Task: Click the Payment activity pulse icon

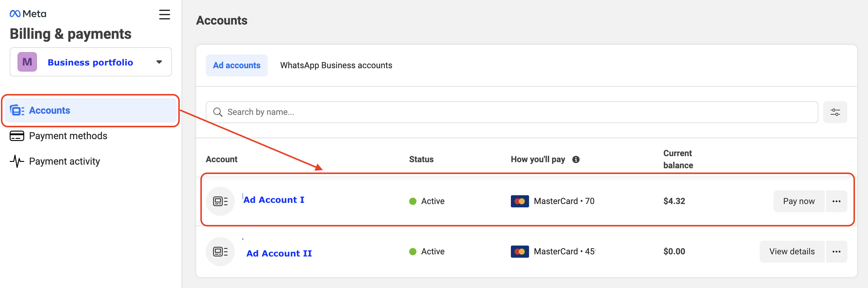Action: (17, 161)
